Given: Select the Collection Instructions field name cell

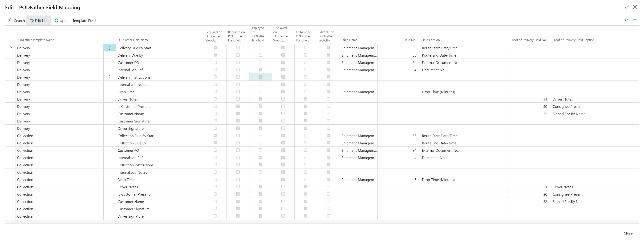Looking at the screenshot, I should coord(136,165).
